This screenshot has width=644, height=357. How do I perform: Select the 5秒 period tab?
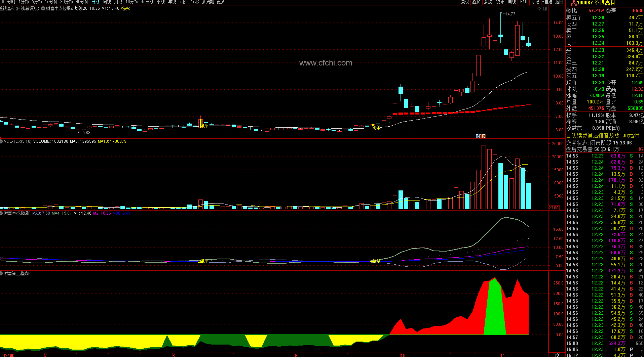point(183,2)
